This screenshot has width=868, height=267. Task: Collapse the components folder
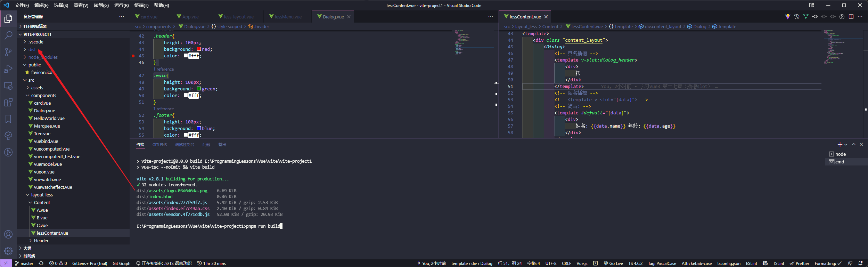click(43, 95)
